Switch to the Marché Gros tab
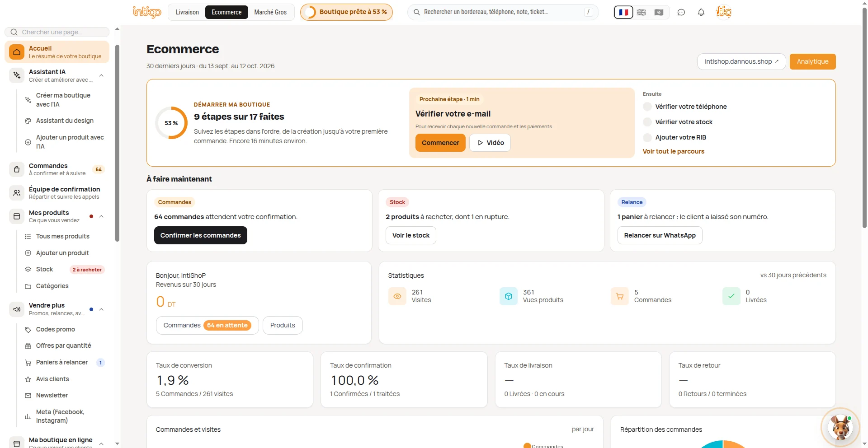 click(x=270, y=12)
